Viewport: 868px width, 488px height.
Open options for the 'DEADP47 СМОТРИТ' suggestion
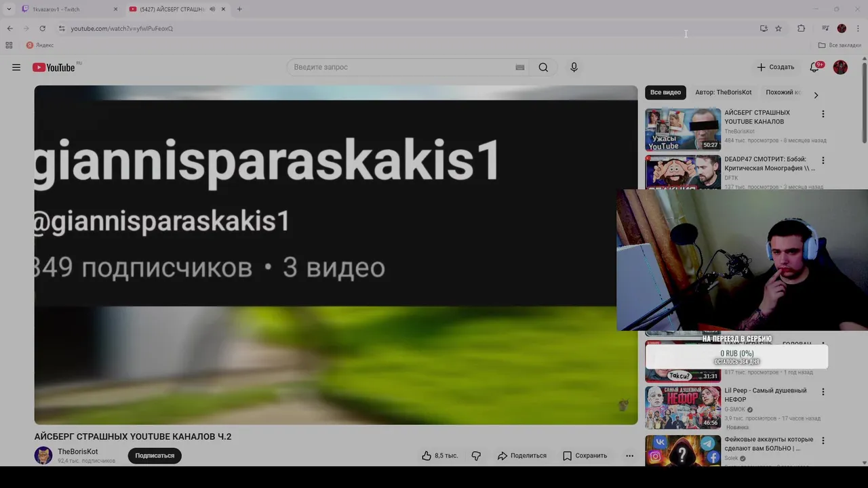point(823,161)
